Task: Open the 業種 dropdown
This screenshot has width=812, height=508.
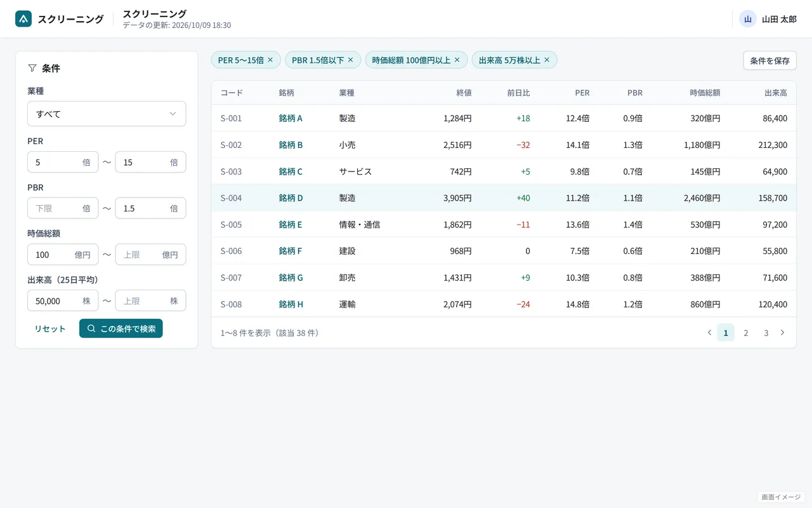Action: tap(107, 114)
